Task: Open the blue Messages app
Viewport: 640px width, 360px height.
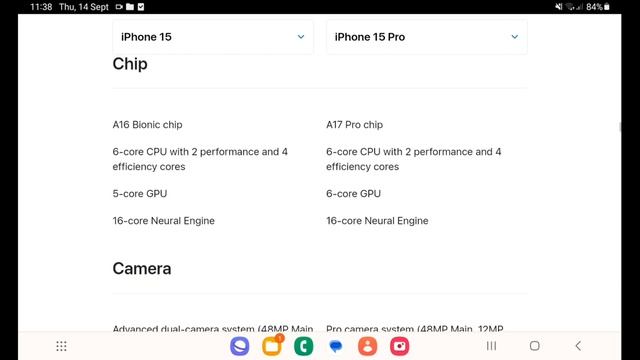Action: click(336, 346)
